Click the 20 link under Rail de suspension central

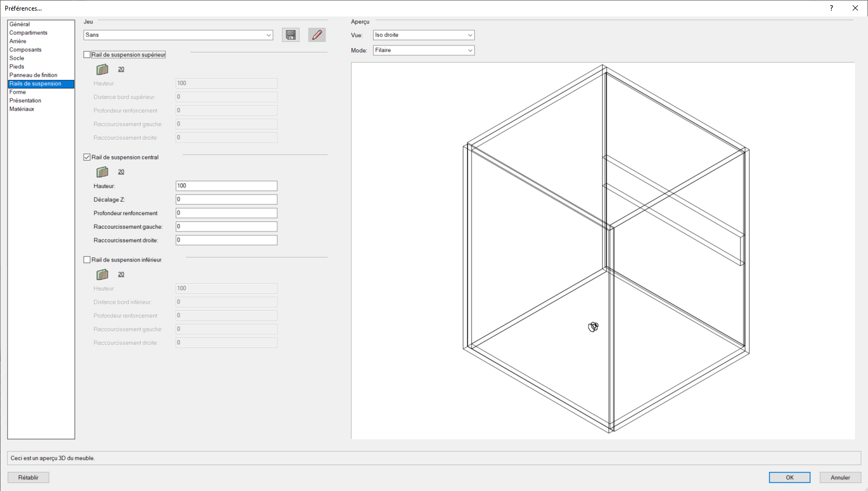pyautogui.click(x=121, y=172)
